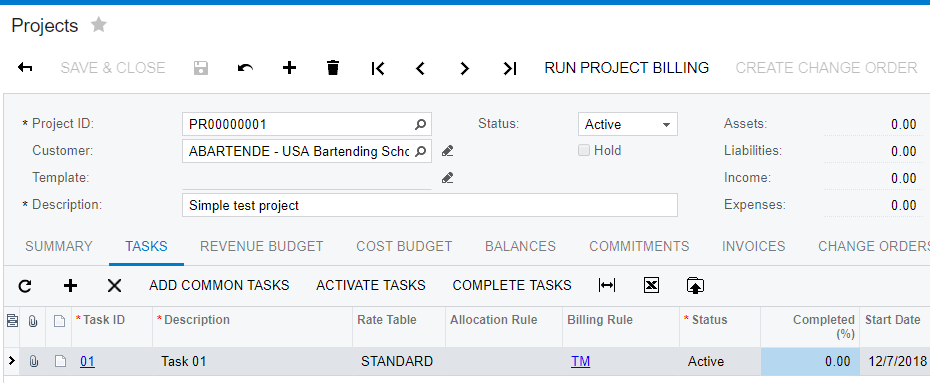Click the grid column configuration icon
The image size is (930, 383).
[11, 321]
